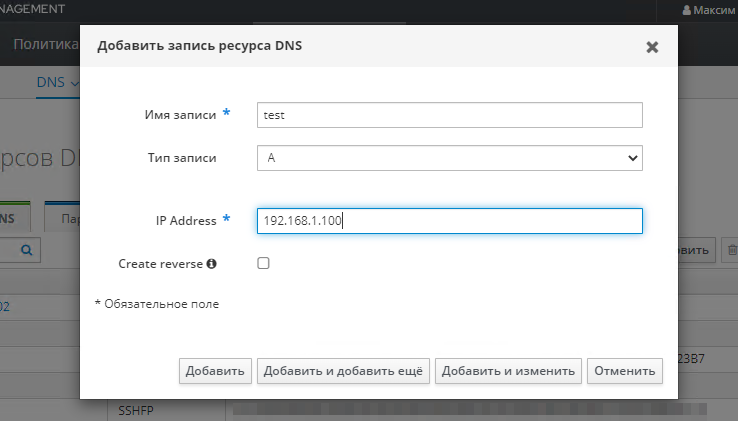Focus the Имя записи text field

[449, 115]
